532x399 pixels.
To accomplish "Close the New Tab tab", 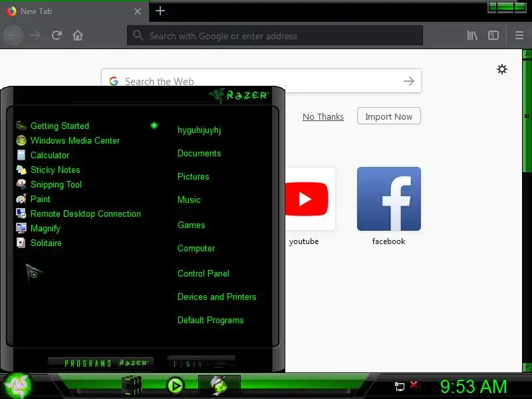I will tap(138, 11).
